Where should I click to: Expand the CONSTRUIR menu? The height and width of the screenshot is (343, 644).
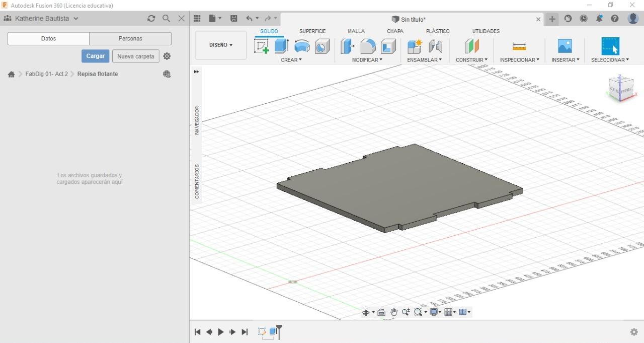click(x=471, y=59)
